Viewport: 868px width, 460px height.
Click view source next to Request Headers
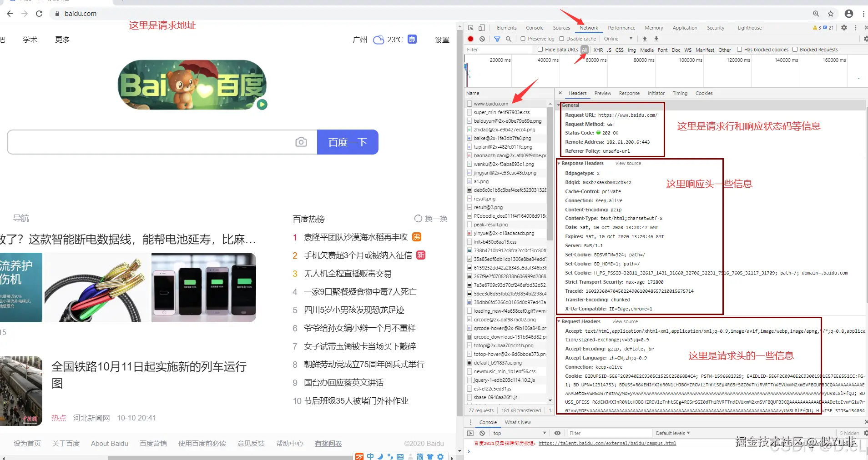pos(625,321)
